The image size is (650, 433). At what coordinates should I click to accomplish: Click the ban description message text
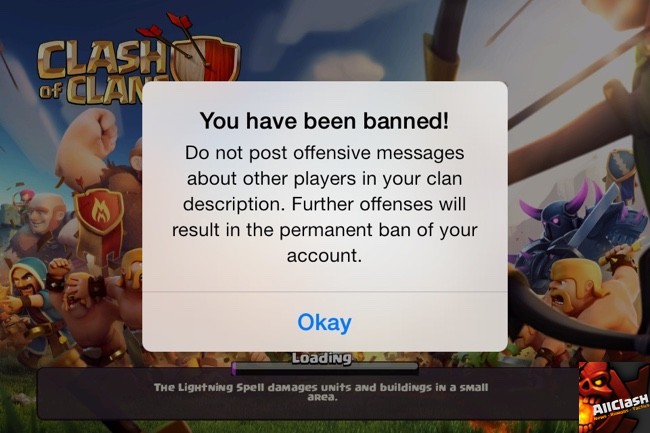pyautogui.click(x=325, y=204)
